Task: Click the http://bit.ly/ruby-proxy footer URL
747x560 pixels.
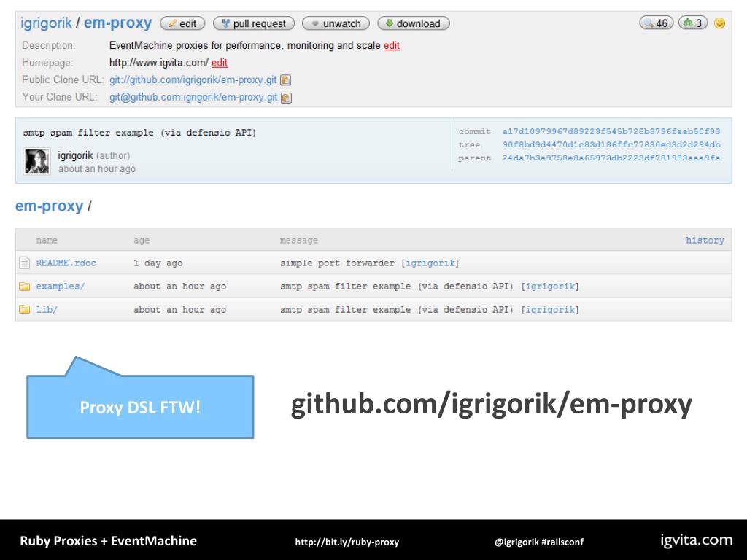Action: pyautogui.click(x=347, y=542)
